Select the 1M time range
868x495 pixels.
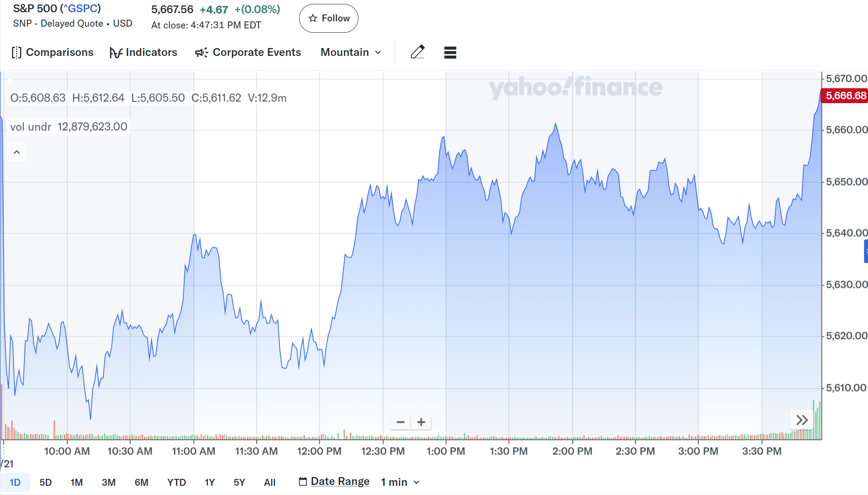click(76, 482)
